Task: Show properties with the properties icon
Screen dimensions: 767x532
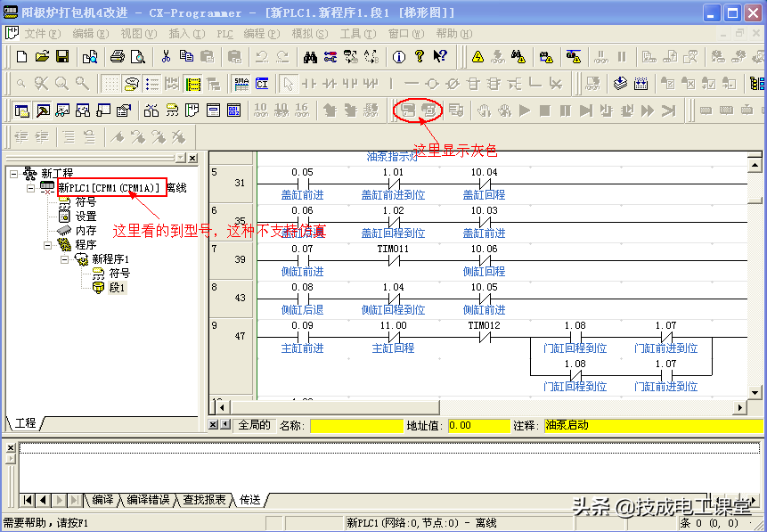Action: pyautogui.click(x=124, y=110)
